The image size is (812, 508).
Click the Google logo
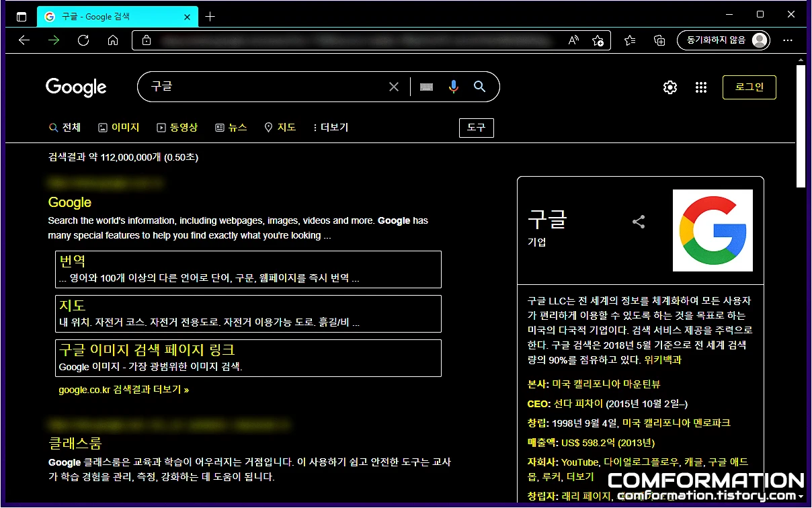[x=76, y=87]
